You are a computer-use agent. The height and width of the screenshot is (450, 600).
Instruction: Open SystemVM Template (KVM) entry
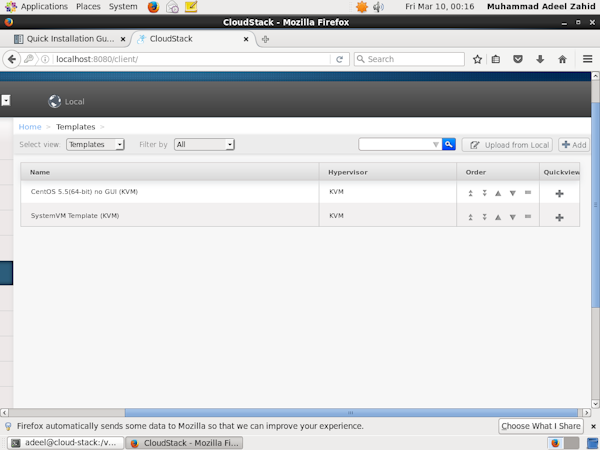point(75,216)
